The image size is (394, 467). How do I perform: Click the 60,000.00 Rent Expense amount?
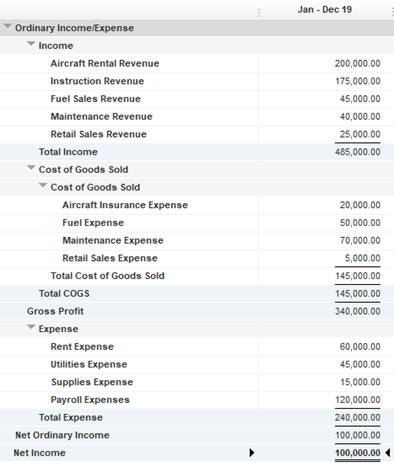click(360, 347)
